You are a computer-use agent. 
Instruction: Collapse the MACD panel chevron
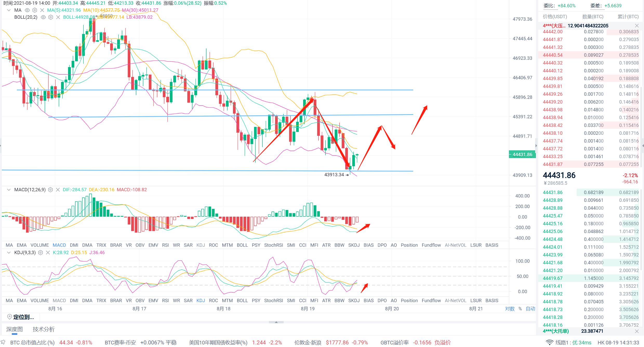click(x=9, y=190)
